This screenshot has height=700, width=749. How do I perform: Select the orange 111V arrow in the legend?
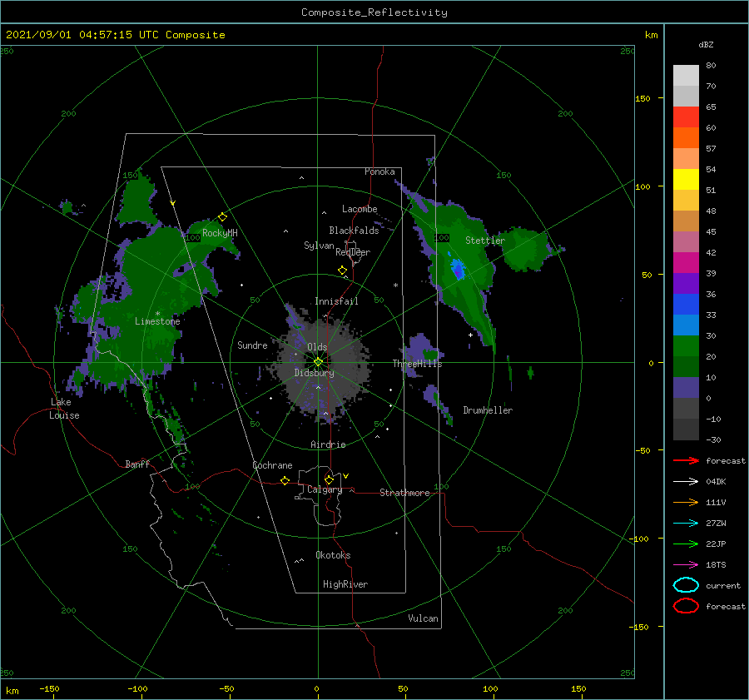pyautogui.click(x=686, y=502)
